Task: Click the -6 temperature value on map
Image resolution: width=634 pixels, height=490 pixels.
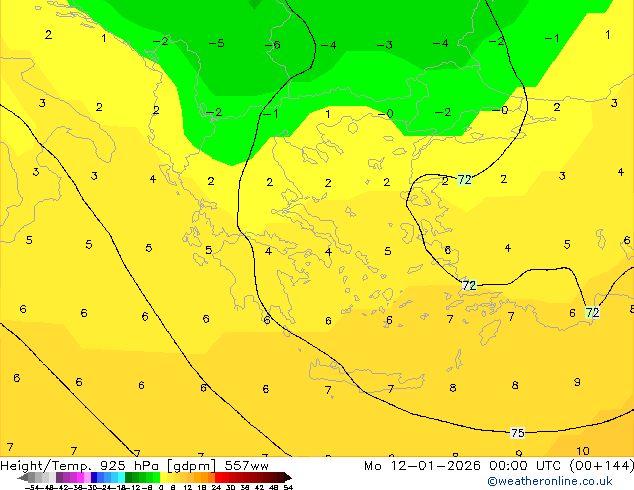Action: (273, 45)
